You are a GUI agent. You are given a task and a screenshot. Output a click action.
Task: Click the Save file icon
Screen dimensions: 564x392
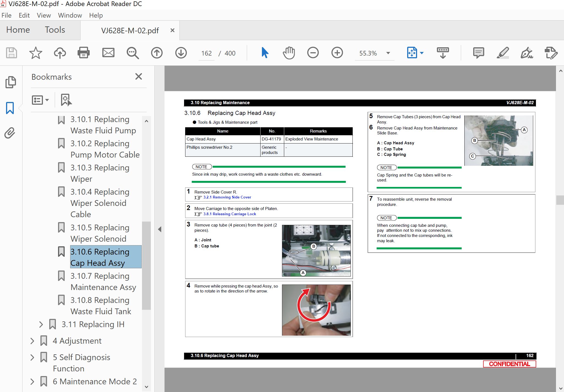[x=12, y=53]
